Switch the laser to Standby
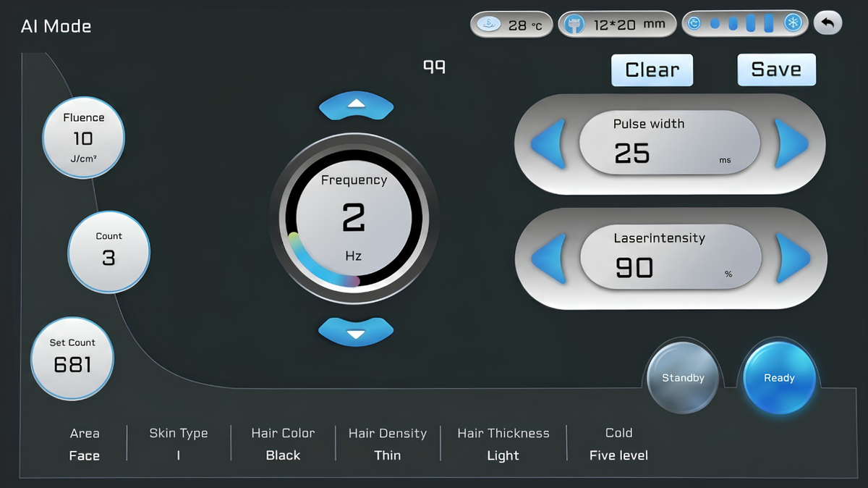Screen dimensions: 868x488 [683, 378]
